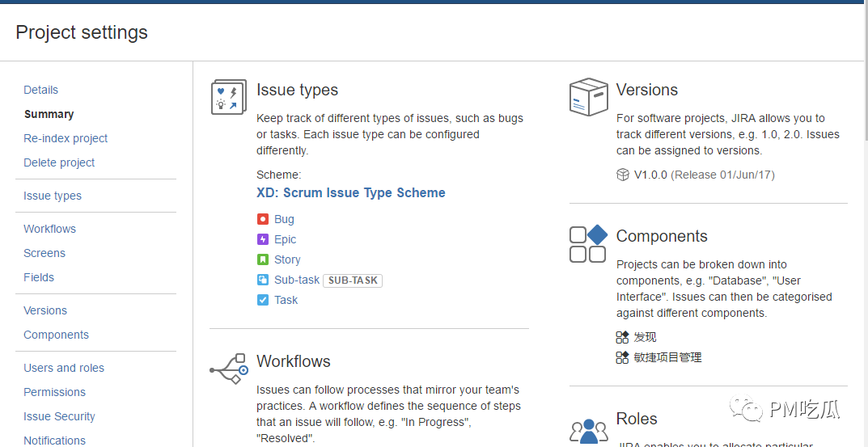The width and height of the screenshot is (868, 447).
Task: Open the XD: Scrum Issue Type Scheme link
Action: click(350, 193)
